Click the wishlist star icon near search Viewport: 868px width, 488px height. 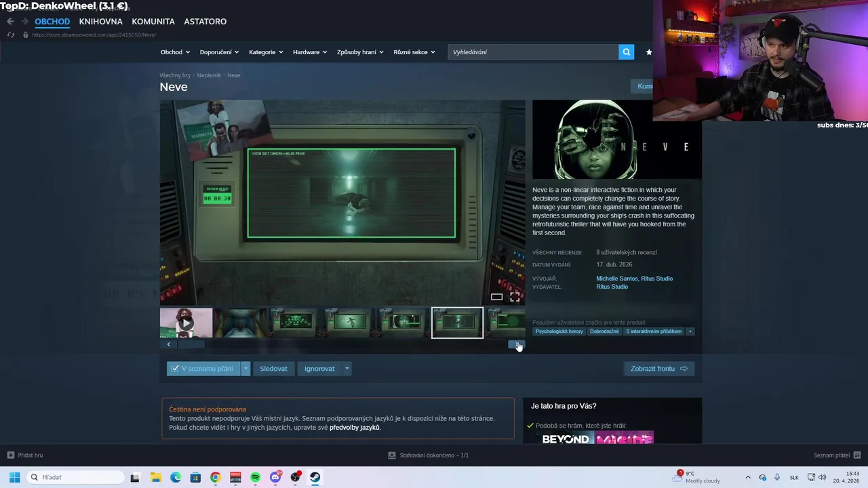(x=649, y=52)
